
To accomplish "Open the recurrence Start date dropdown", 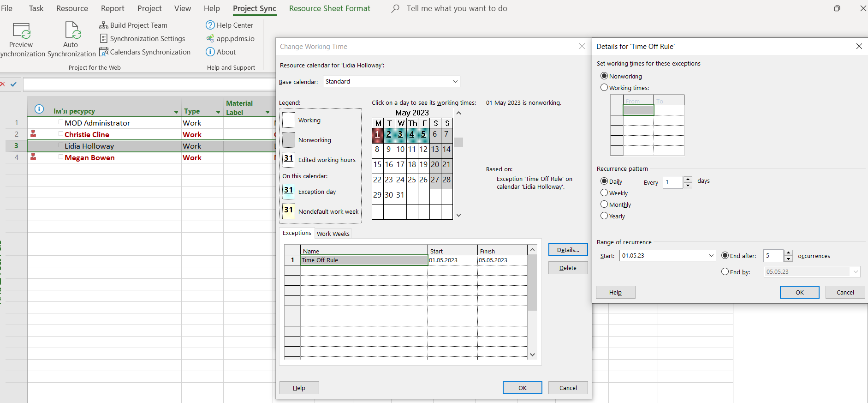I will point(711,256).
